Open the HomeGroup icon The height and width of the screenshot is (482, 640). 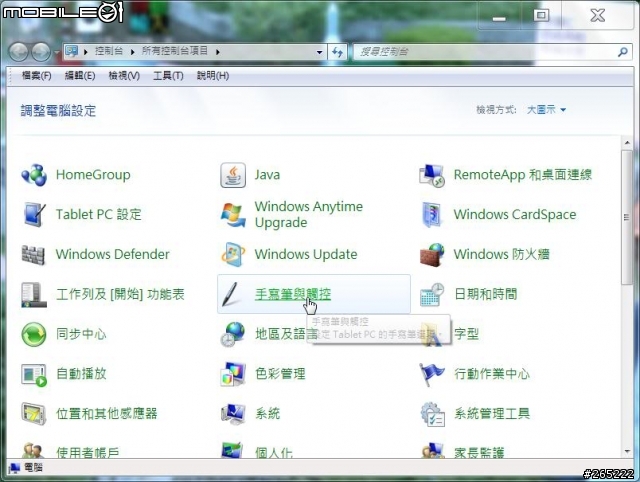(34, 175)
